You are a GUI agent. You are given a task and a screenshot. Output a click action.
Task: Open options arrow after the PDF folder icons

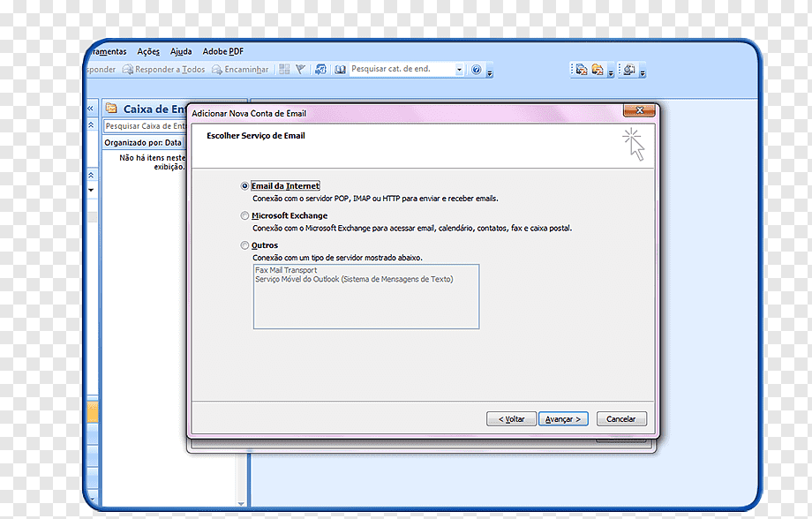(611, 71)
